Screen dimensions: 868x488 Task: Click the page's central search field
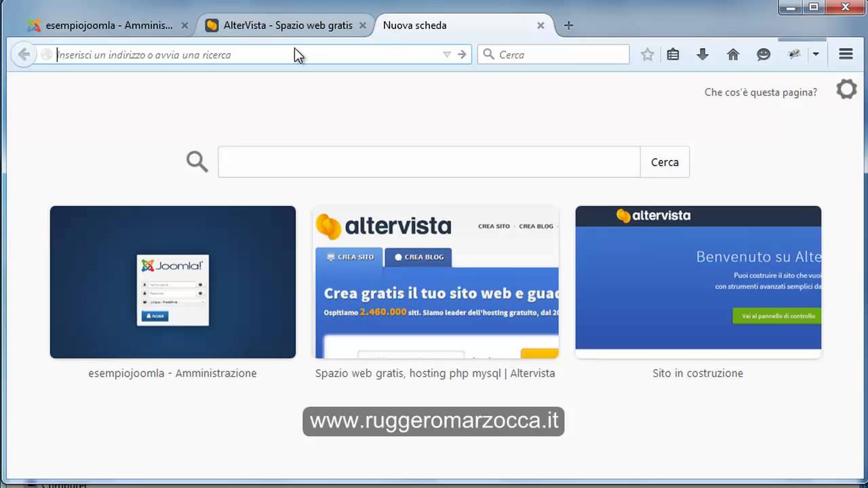pos(429,162)
